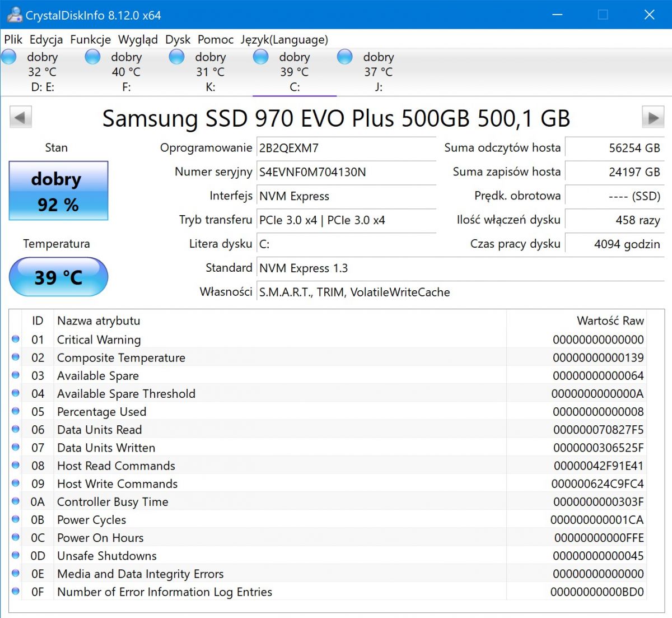Click status dot of Data Units Read row
This screenshot has height=618, width=672.
[x=16, y=429]
